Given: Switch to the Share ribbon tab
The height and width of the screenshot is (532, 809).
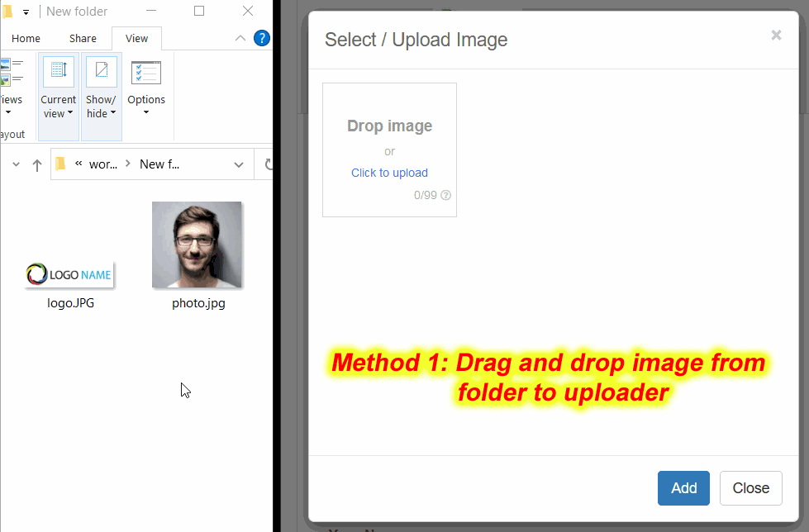Looking at the screenshot, I should [83, 38].
